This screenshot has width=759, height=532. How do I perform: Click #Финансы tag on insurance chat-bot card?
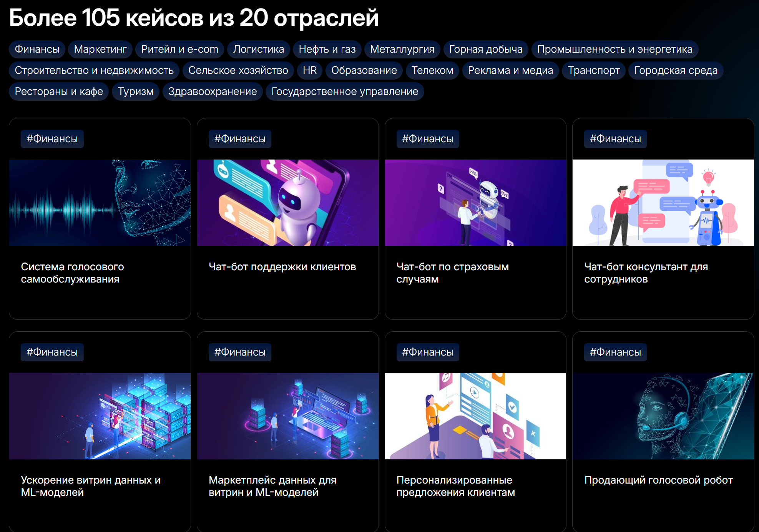[x=428, y=139]
